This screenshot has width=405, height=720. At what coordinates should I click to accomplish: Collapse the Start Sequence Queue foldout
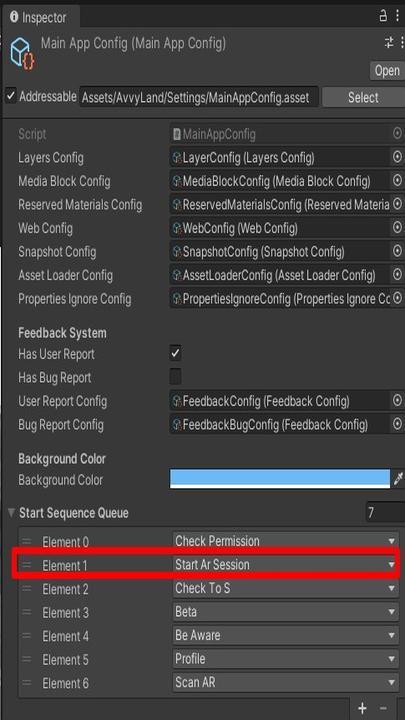coord(11,512)
